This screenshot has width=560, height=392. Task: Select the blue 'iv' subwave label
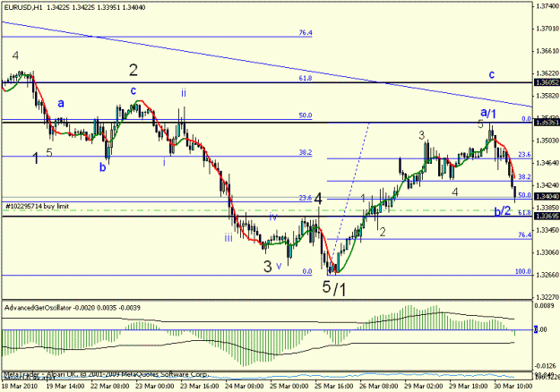pyautogui.click(x=273, y=217)
